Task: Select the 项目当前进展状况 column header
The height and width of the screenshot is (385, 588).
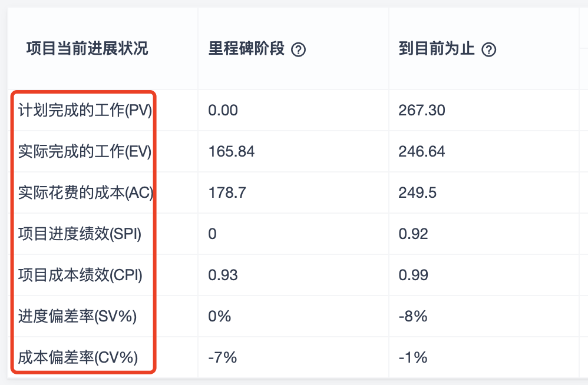Action: (87, 49)
